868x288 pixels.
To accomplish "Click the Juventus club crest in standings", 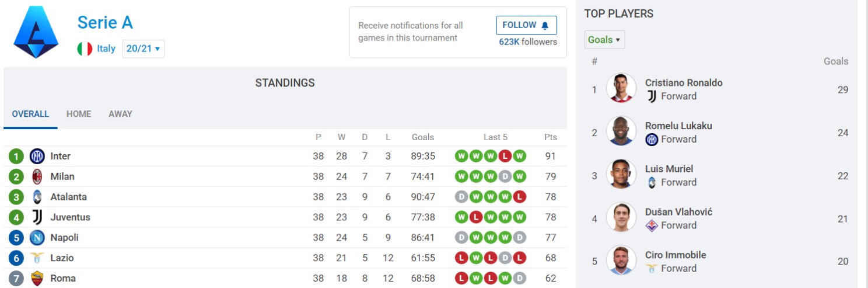I will click(37, 217).
